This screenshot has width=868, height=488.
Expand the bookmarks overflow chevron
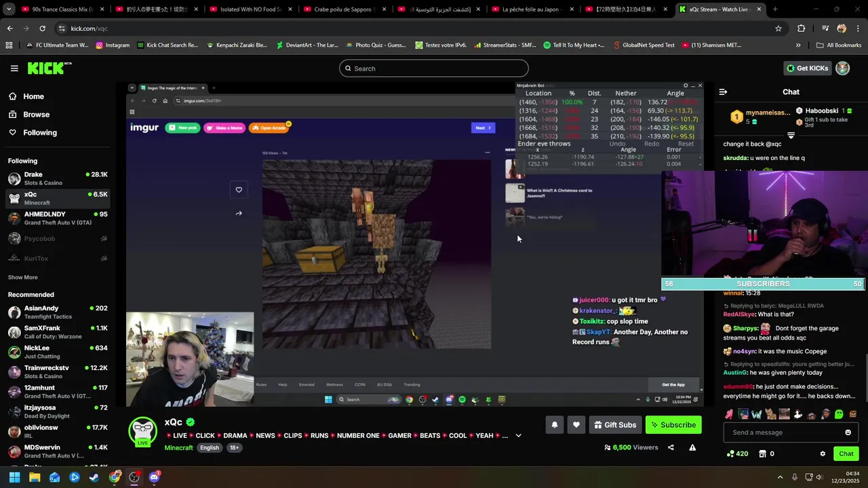click(798, 45)
